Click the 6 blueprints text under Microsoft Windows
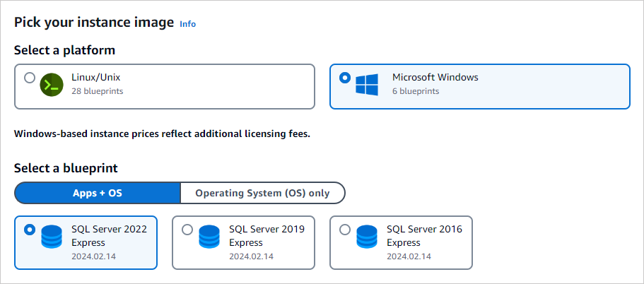The height and width of the screenshot is (284, 644). [x=416, y=90]
